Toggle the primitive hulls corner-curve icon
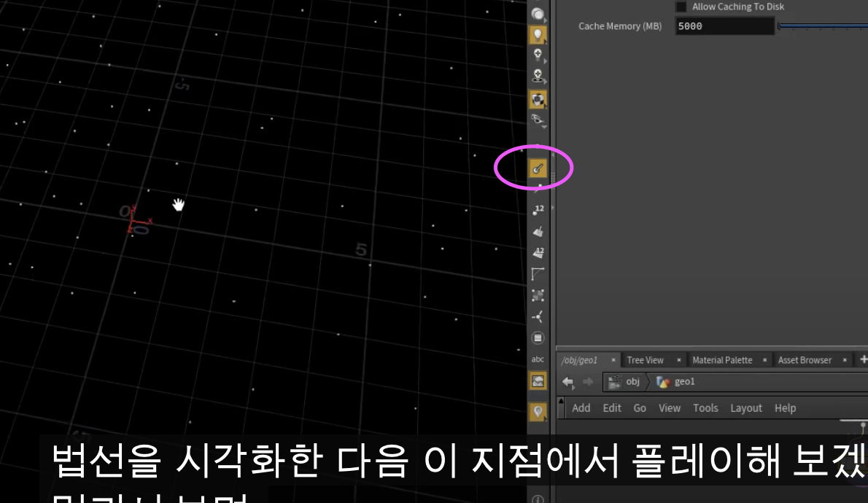The image size is (868, 503). [x=538, y=274]
